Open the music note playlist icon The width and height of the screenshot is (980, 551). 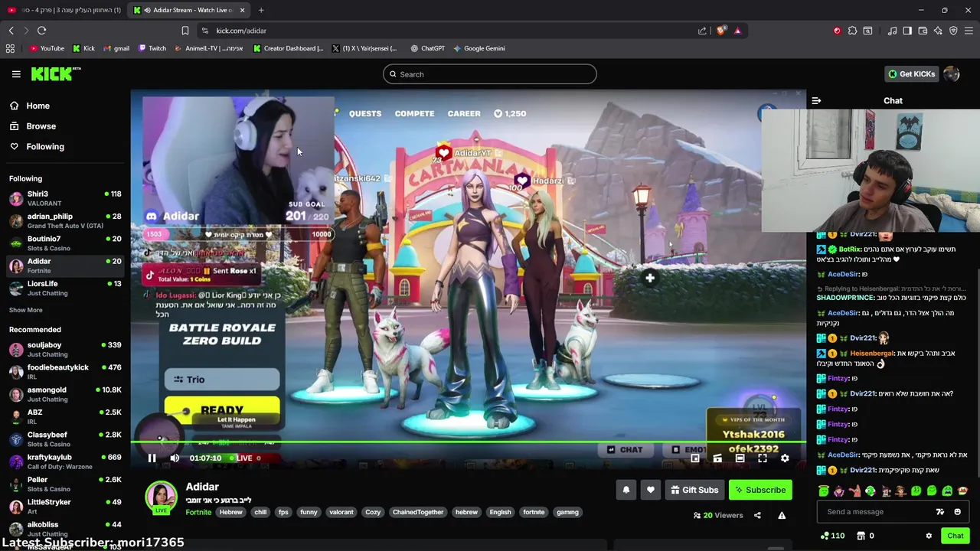click(892, 31)
